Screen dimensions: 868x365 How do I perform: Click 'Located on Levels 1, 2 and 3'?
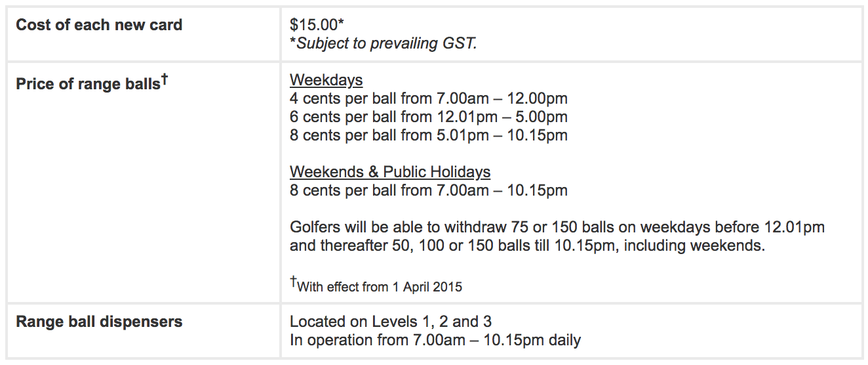391,322
